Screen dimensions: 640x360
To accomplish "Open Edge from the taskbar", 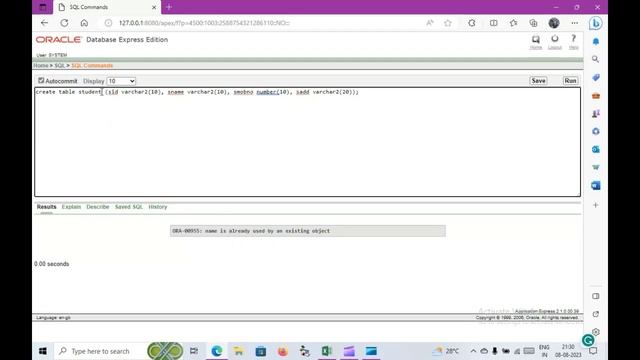I will 217,351.
